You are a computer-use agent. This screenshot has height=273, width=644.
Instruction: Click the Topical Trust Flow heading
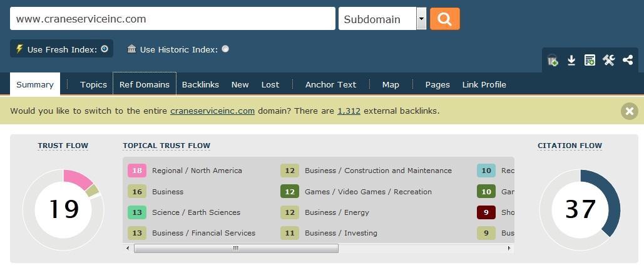click(166, 146)
